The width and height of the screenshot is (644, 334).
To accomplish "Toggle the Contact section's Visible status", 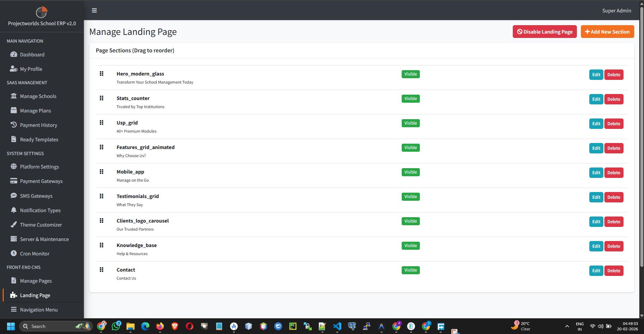I will 410,270.
